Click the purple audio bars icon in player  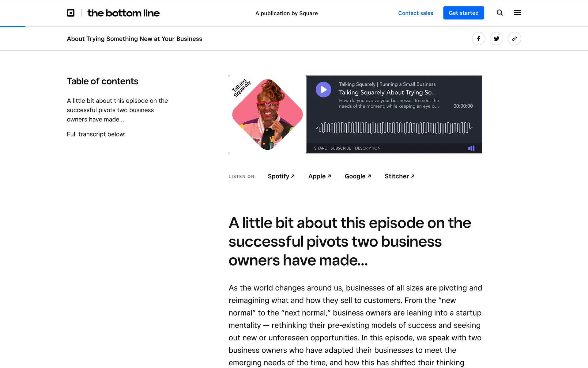click(x=471, y=148)
